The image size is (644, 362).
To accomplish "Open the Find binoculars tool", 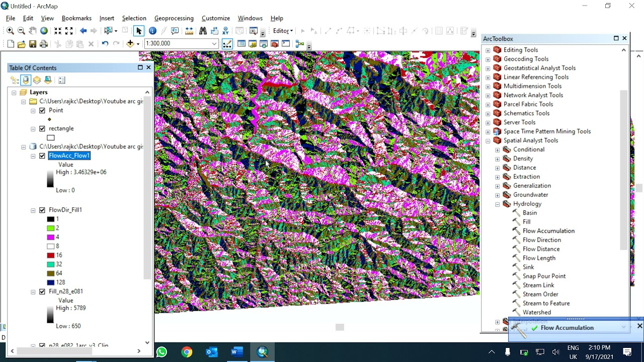I will [203, 31].
